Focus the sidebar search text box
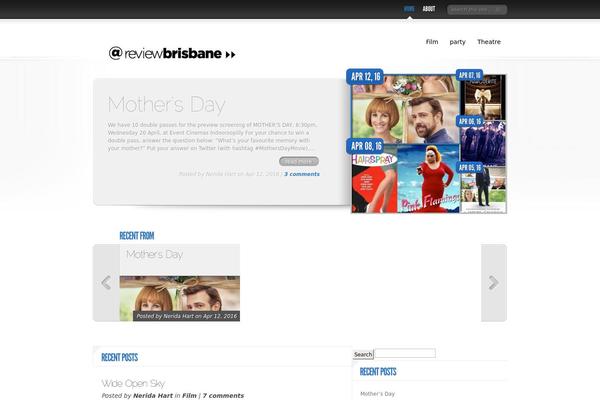The width and height of the screenshot is (600, 400). (x=405, y=353)
